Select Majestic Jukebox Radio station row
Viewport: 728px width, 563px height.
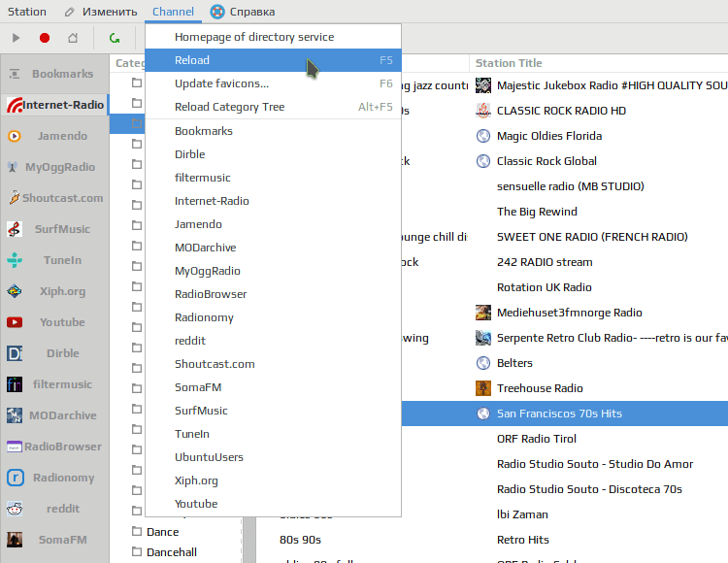click(x=601, y=85)
